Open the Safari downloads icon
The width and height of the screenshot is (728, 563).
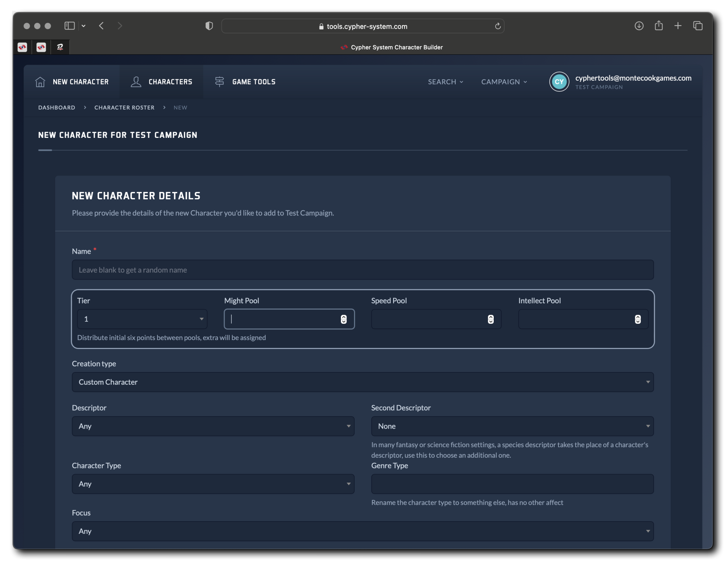639,26
